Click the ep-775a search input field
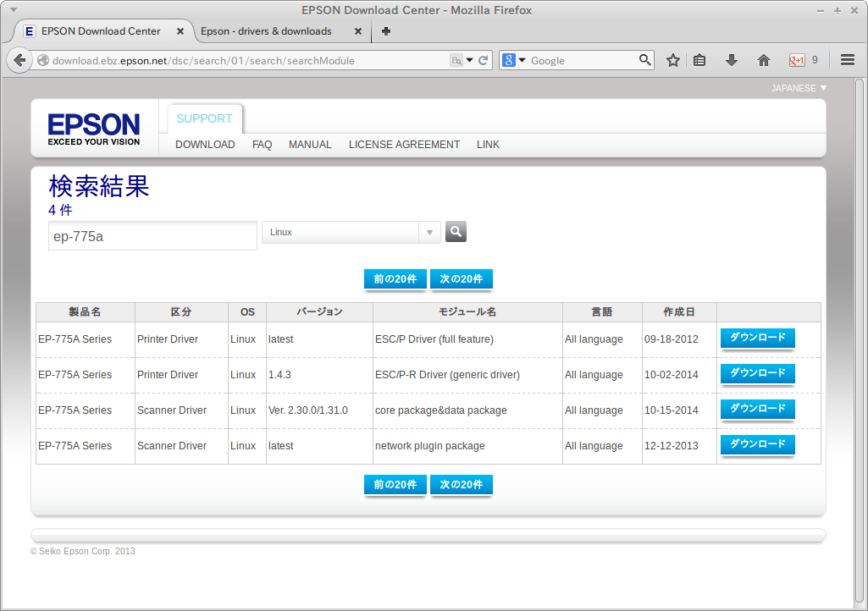This screenshot has width=868, height=611. tap(152, 236)
